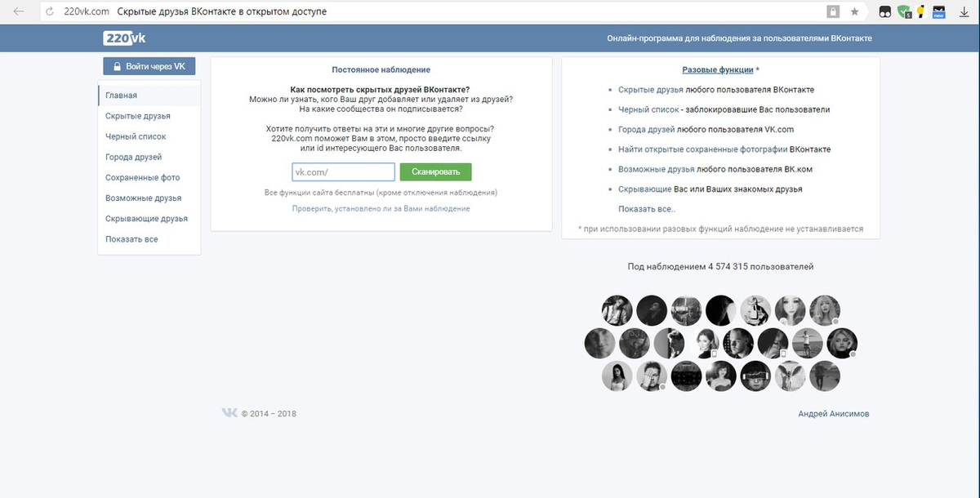This screenshot has width=980, height=498.
Task: Open Города друзей link in functions list
Action: [646, 129]
